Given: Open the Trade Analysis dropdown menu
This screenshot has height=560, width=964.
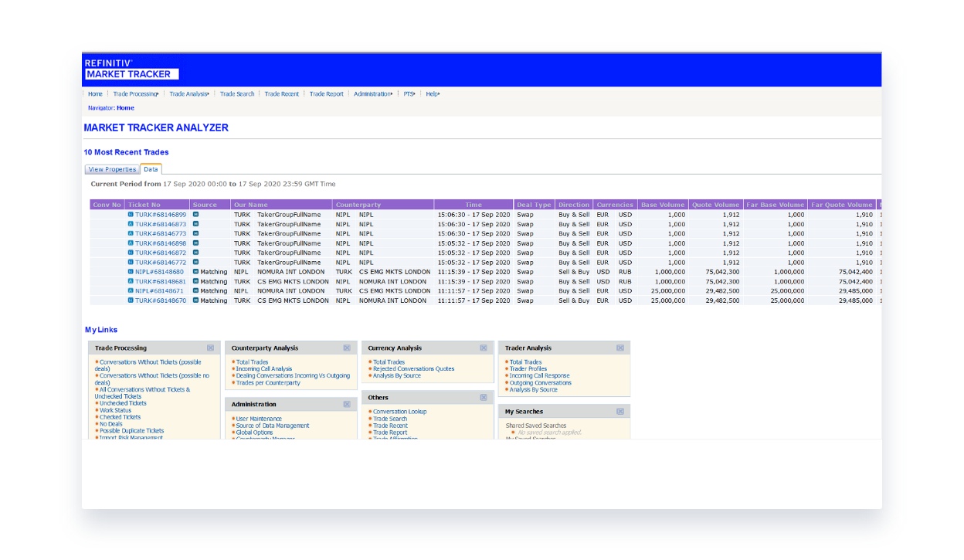Looking at the screenshot, I should click(x=189, y=94).
